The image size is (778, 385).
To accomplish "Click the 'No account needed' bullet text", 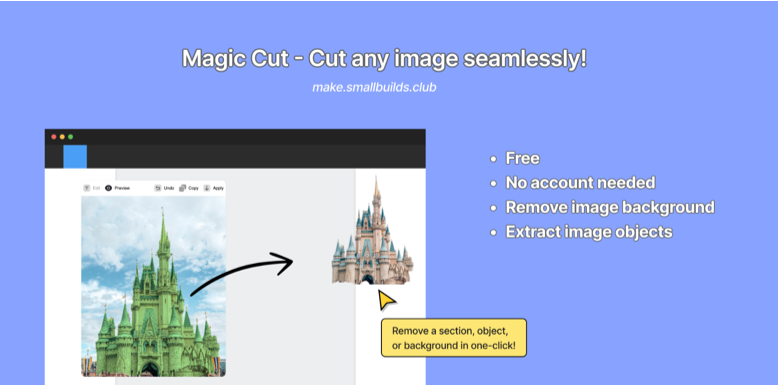I will pos(581,183).
